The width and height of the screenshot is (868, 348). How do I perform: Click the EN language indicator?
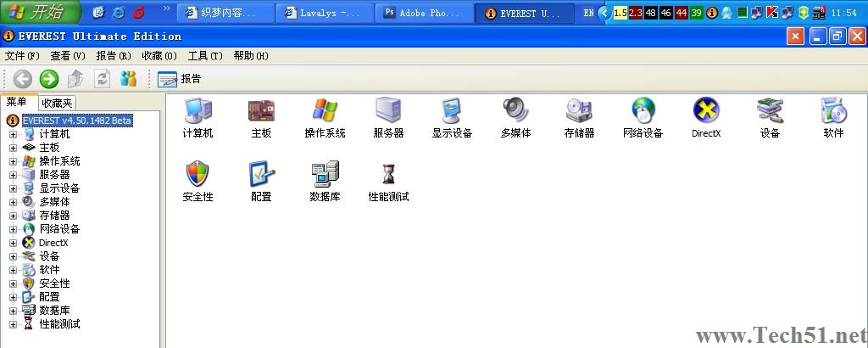[588, 13]
